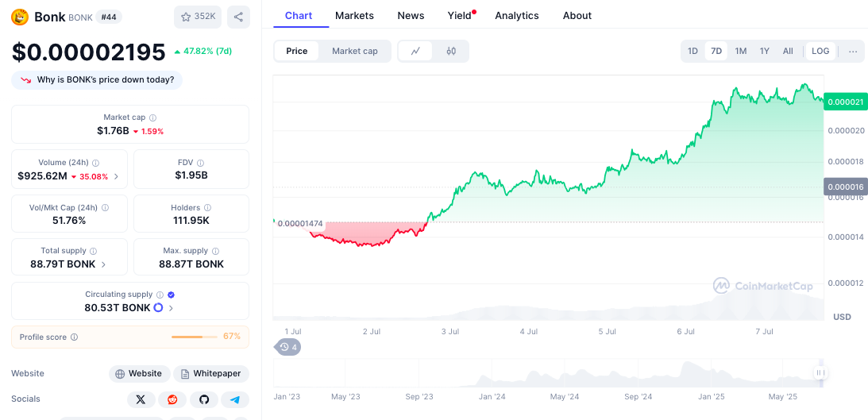Show Market cap info tooltip icon
The height and width of the screenshot is (420, 868).
click(x=152, y=118)
